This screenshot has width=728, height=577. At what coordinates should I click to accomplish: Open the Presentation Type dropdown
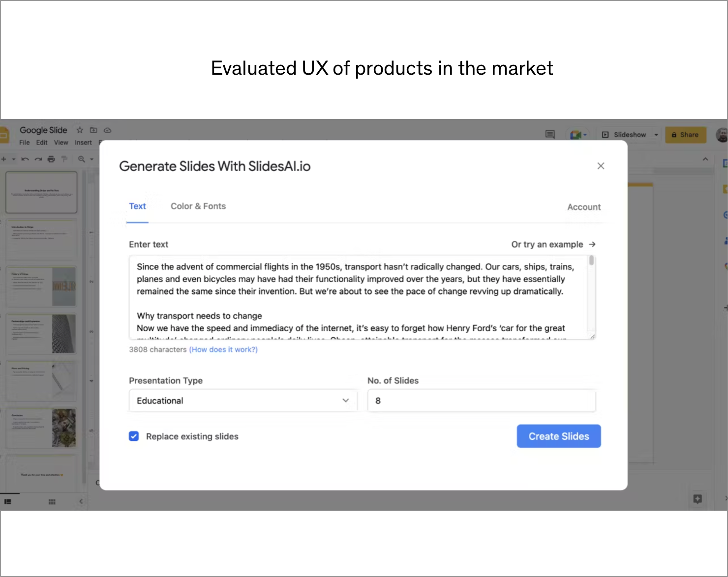click(x=243, y=401)
